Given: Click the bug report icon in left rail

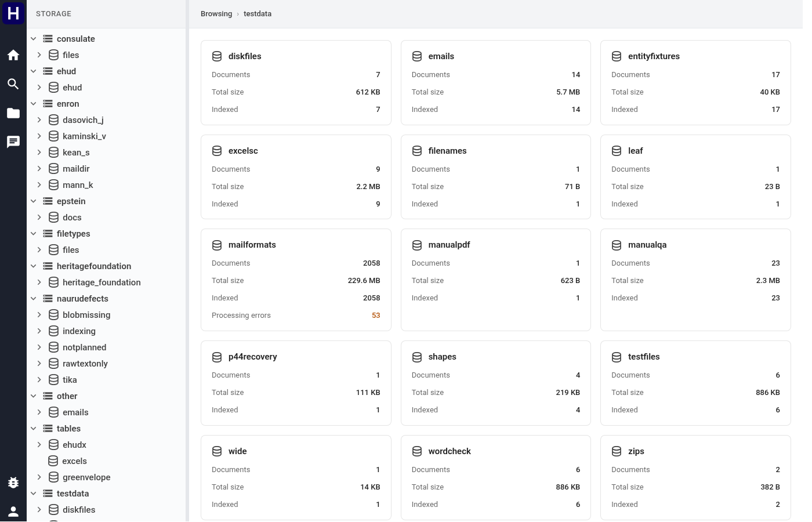Looking at the screenshot, I should 13,482.
